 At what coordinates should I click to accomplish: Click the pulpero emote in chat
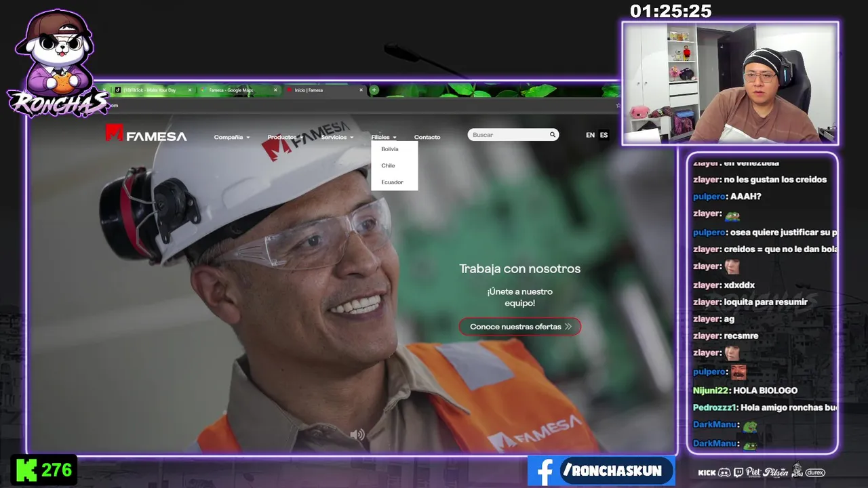[738, 371]
